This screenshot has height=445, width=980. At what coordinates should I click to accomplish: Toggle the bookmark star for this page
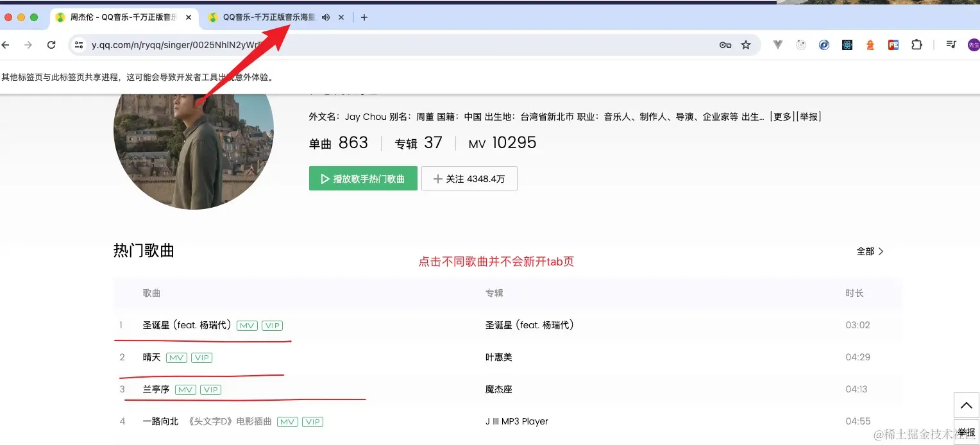pos(745,44)
